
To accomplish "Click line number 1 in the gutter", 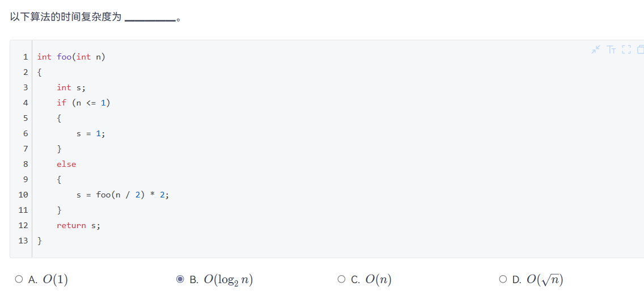I will tap(26, 57).
